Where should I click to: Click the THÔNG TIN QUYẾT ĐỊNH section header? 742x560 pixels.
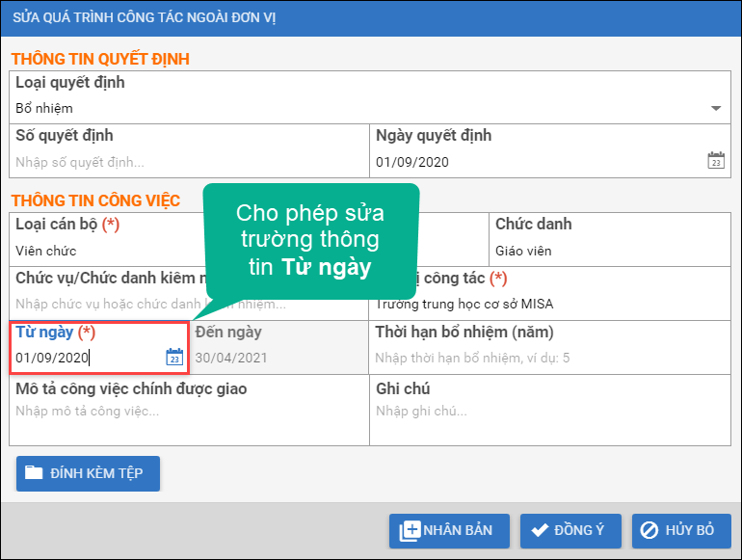pos(100,59)
